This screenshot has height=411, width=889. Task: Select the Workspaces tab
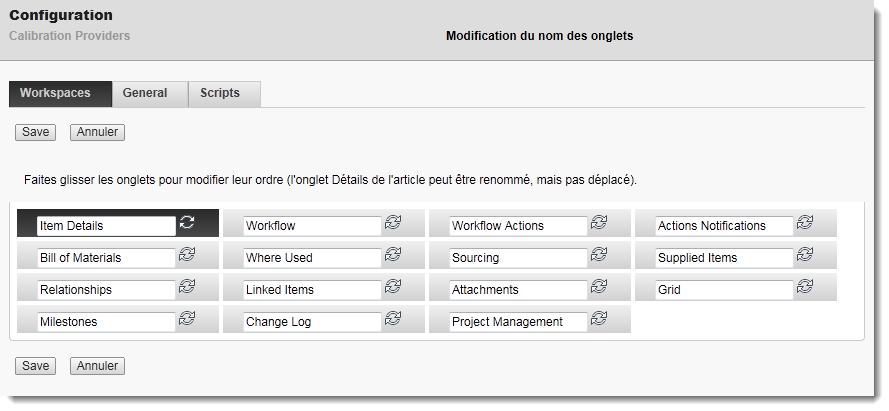[x=55, y=93]
